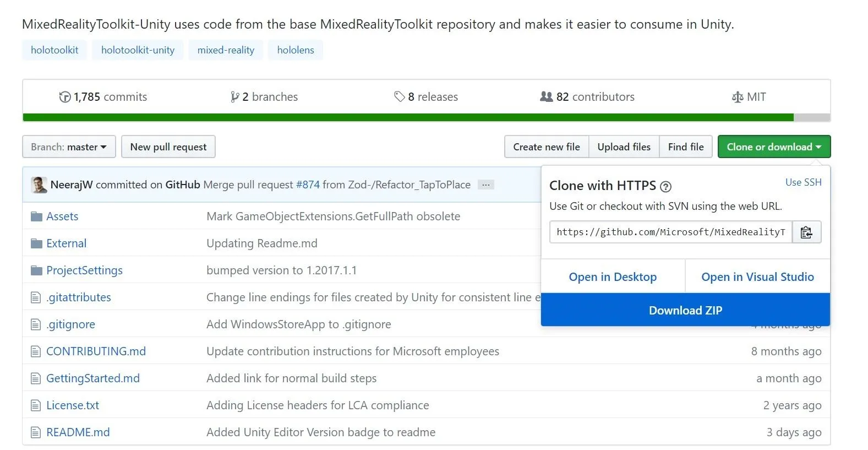Image resolution: width=868 pixels, height=450 pixels.
Task: Click Upload files button
Action: click(624, 147)
